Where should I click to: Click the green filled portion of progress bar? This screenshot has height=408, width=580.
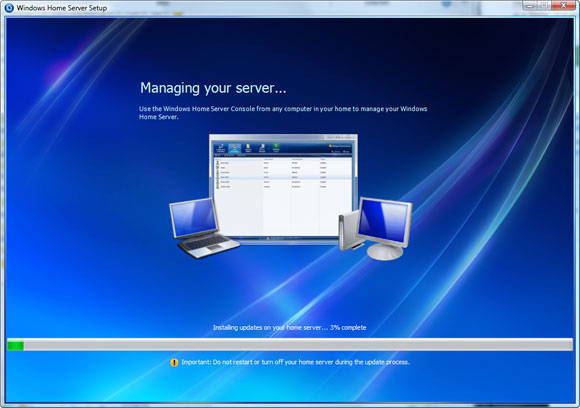pos(16,346)
